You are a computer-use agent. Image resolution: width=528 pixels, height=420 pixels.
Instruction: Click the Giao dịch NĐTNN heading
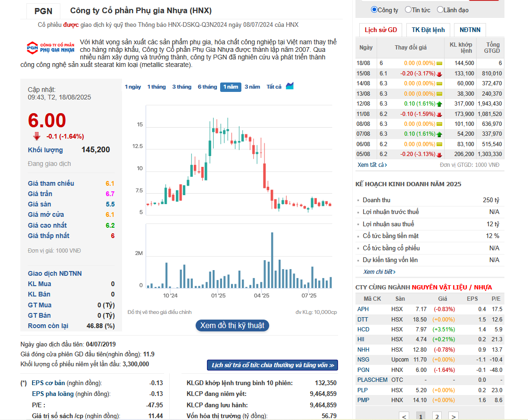point(55,273)
